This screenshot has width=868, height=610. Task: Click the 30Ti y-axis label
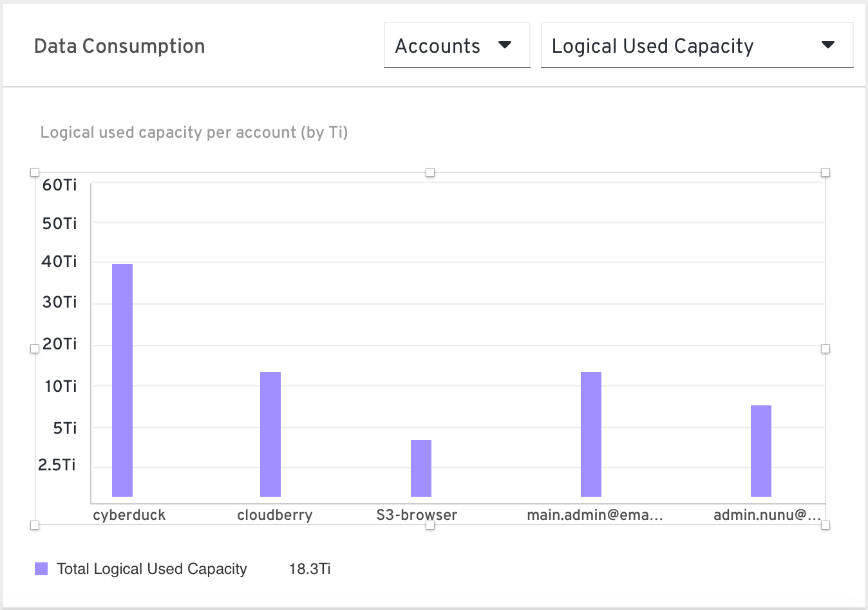point(59,302)
